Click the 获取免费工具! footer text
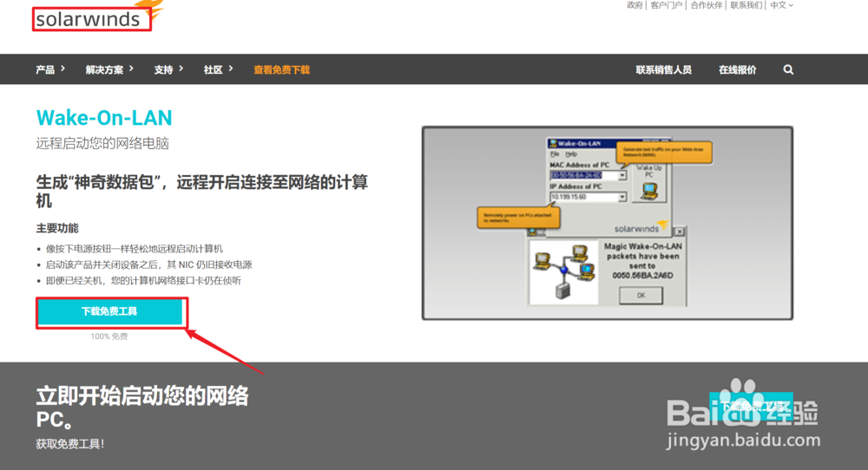The width and height of the screenshot is (868, 470). click(x=70, y=443)
